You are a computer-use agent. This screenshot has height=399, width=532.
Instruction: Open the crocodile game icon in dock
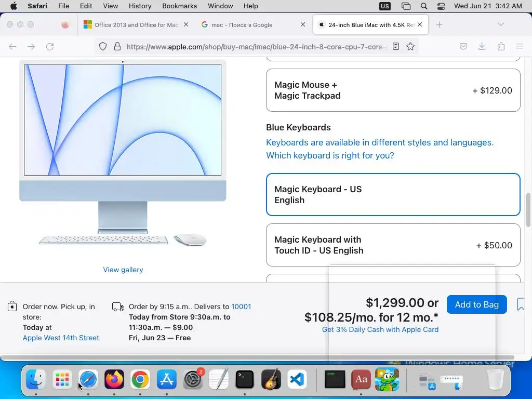click(387, 379)
